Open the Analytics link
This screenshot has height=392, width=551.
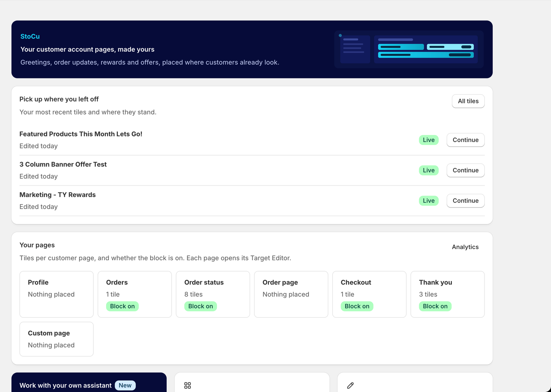coord(465,247)
